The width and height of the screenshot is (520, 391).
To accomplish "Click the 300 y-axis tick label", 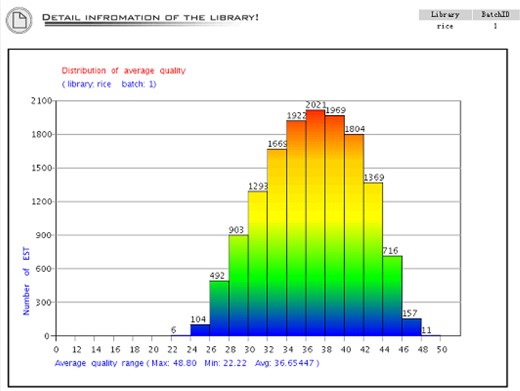I will [x=44, y=302].
